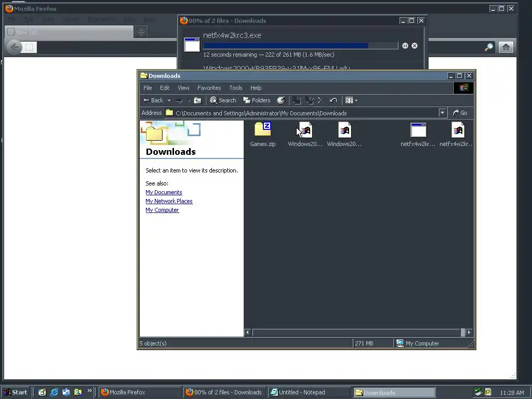Open Explorer's Tools menu
532x399 pixels.
[x=235, y=88]
